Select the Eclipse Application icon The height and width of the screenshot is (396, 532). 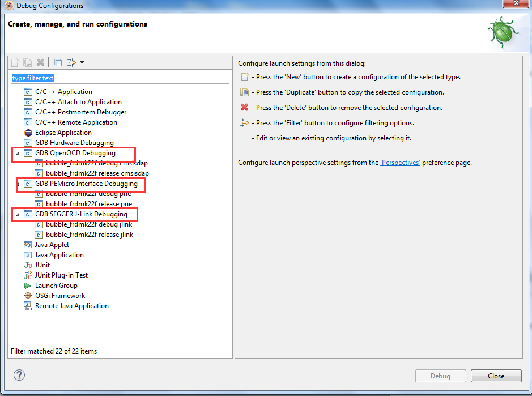(x=28, y=133)
